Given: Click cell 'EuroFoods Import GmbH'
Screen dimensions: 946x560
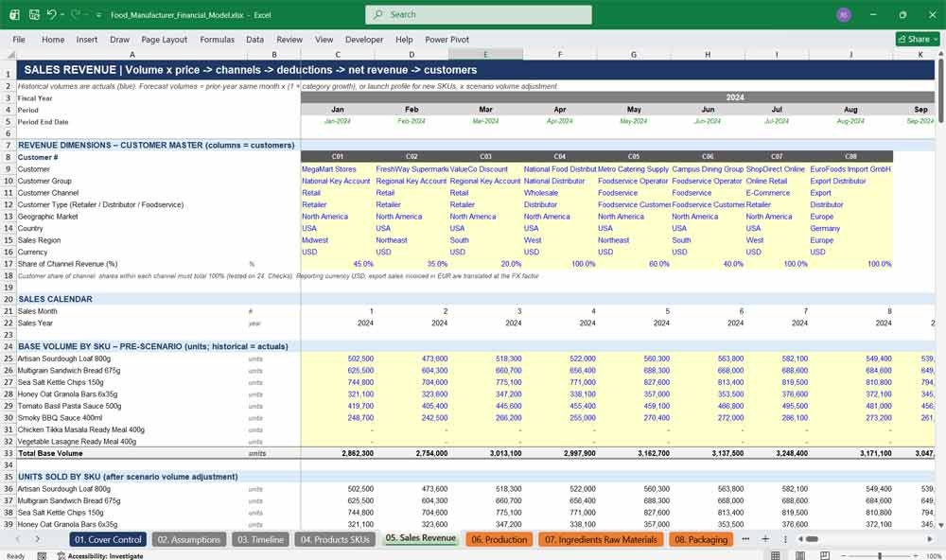Looking at the screenshot, I should coord(850,169).
